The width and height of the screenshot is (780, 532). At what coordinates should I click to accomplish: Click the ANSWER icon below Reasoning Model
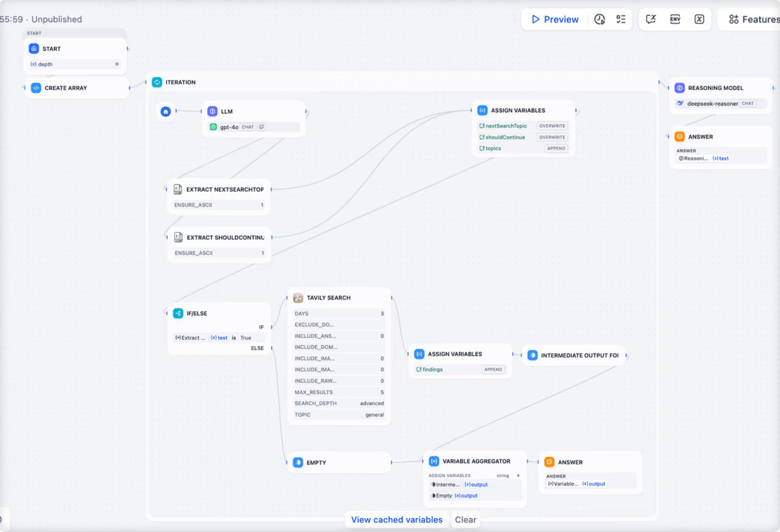coord(679,137)
